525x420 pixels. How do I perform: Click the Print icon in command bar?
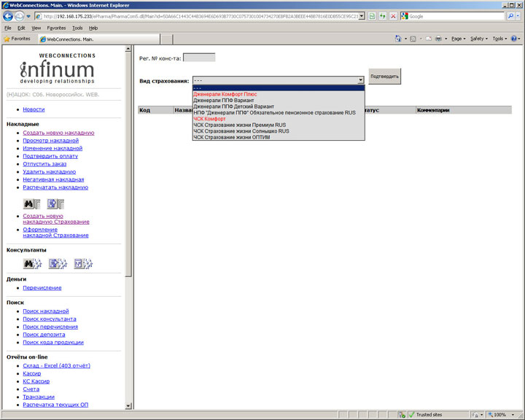click(438, 39)
